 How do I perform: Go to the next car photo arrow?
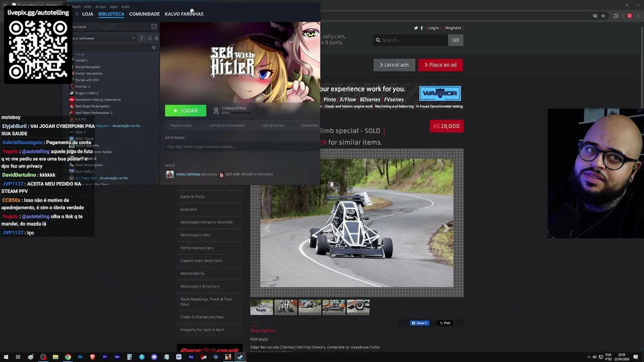tap(446, 229)
